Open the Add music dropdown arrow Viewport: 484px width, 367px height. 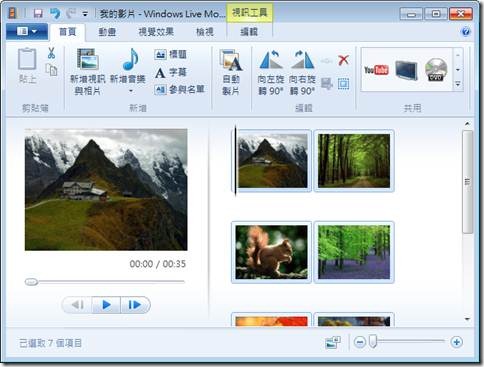click(131, 91)
